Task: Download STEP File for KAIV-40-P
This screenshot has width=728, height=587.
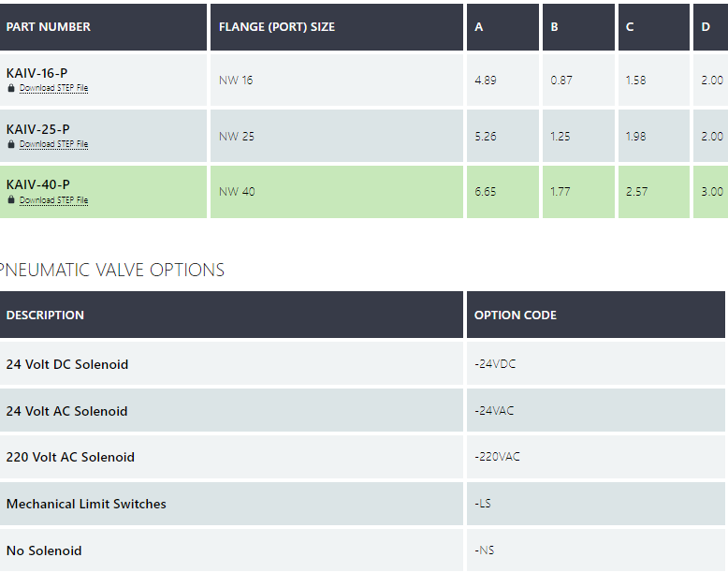Action: (x=53, y=200)
